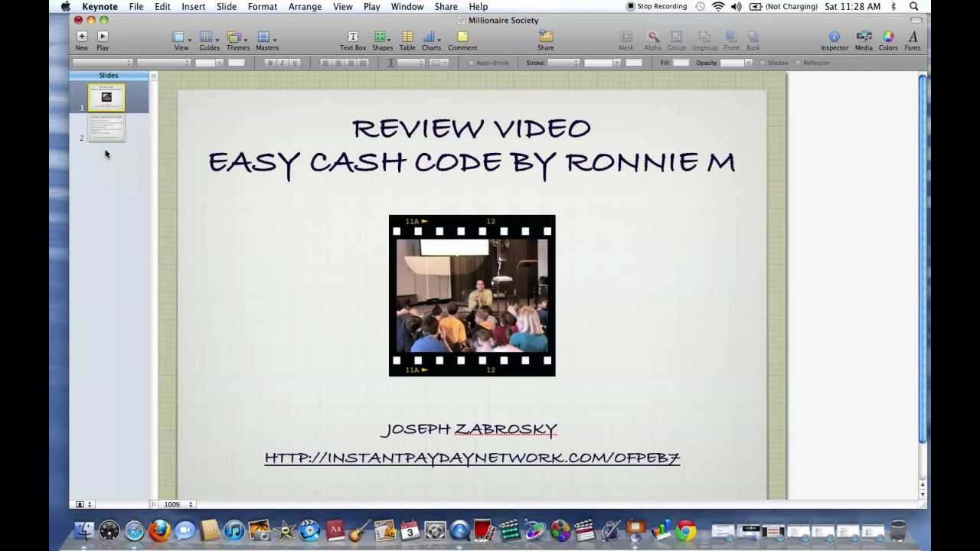The height and width of the screenshot is (551, 980).
Task: Change the 100% zoom level popup
Action: coord(178,504)
